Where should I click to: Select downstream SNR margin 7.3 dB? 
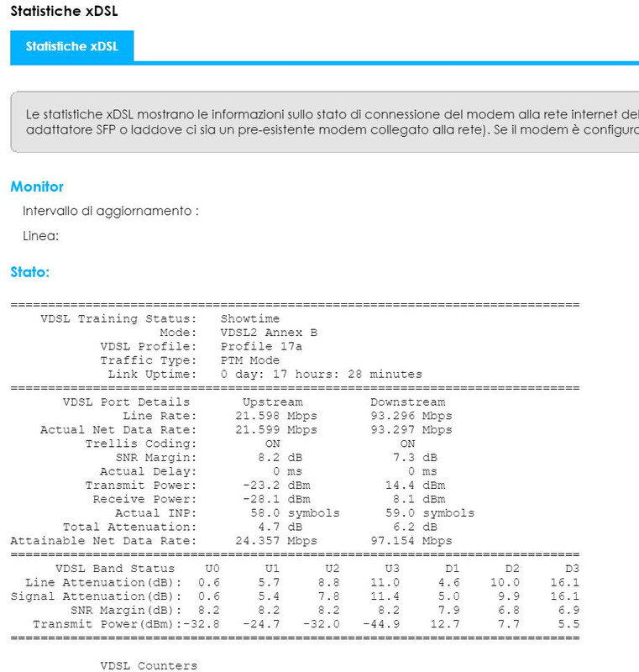(x=415, y=457)
